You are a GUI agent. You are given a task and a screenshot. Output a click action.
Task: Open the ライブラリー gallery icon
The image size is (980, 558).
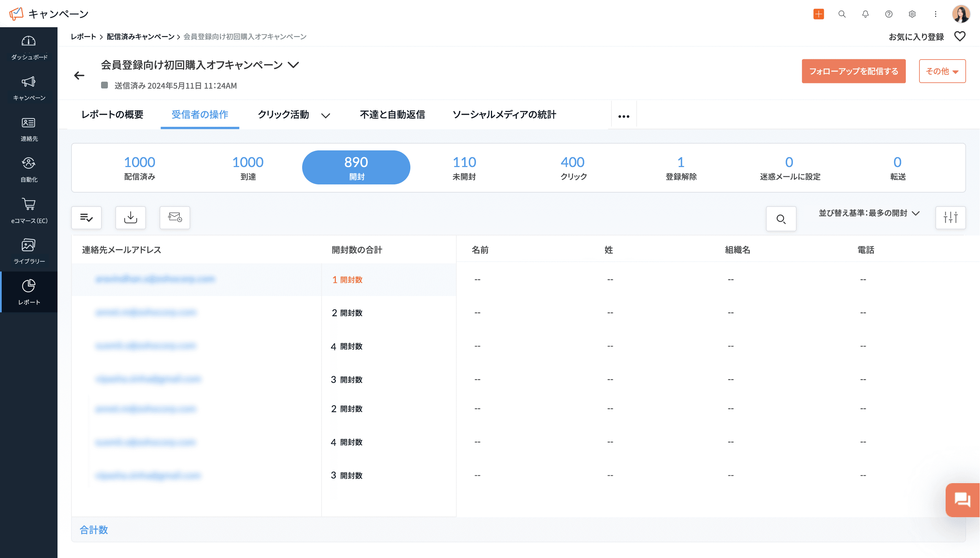pyautogui.click(x=29, y=245)
